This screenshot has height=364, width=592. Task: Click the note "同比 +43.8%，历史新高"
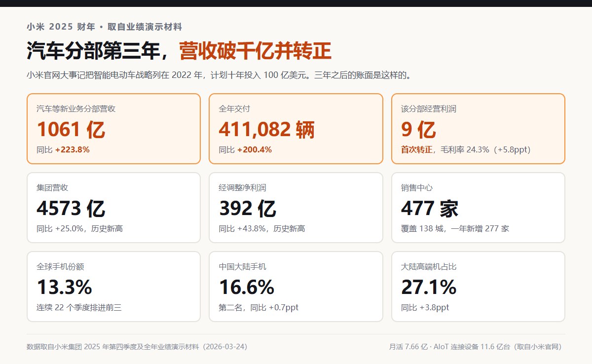262,228
